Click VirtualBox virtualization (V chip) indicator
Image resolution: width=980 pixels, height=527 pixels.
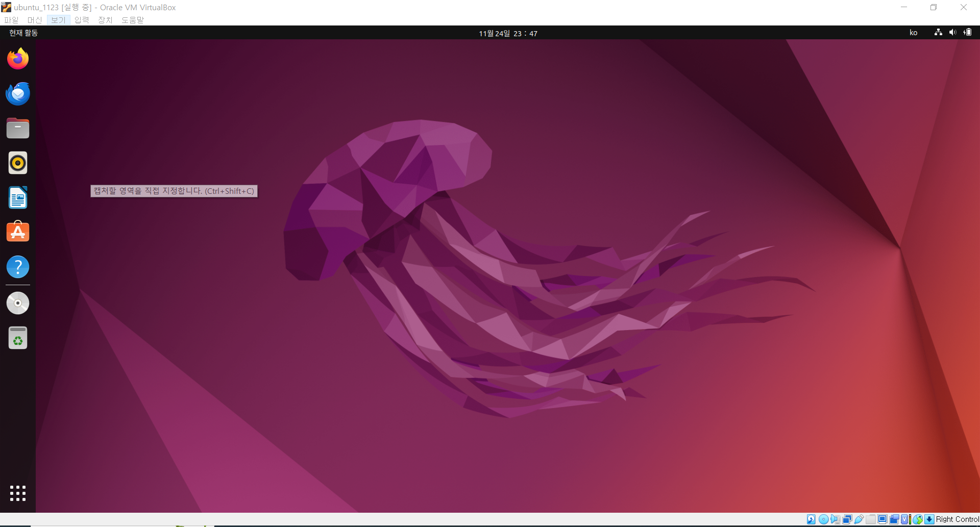(904, 519)
